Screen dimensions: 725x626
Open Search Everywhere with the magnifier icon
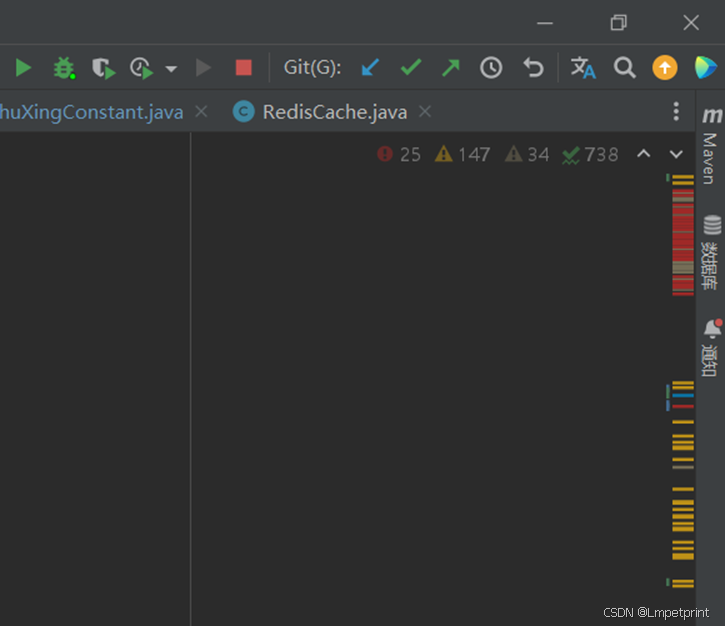point(625,68)
